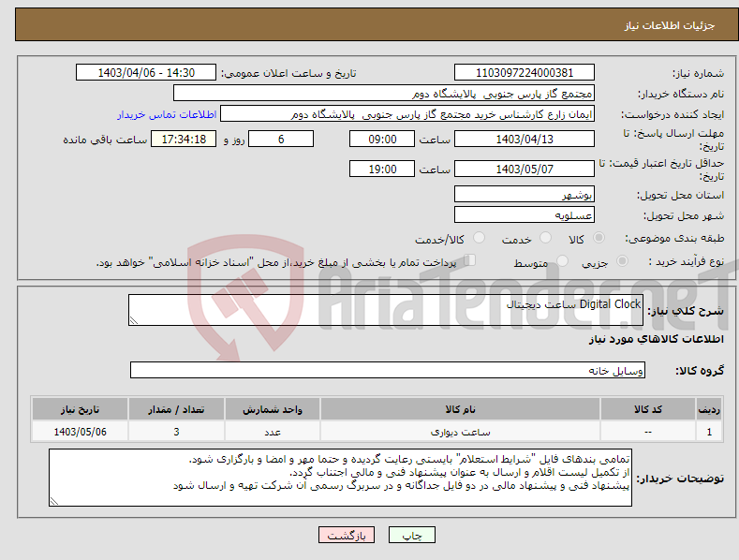
Task: Click the اطلاعات کالاهای مورد نیاز heading
Action: [x=656, y=339]
